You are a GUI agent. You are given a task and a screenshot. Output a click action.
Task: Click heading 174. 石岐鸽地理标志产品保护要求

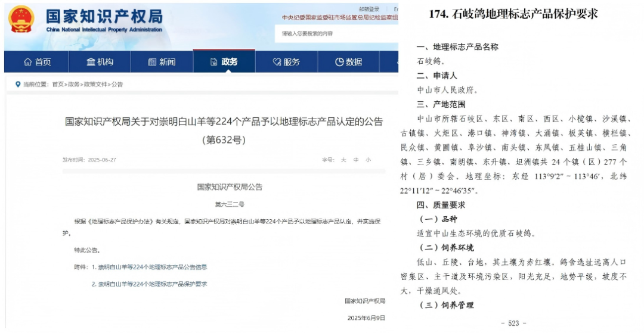[x=513, y=14]
